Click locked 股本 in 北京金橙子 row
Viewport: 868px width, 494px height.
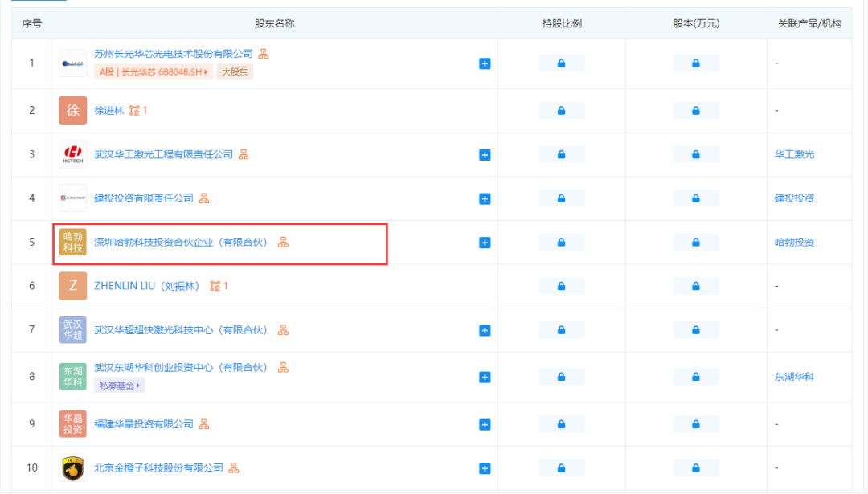[696, 468]
